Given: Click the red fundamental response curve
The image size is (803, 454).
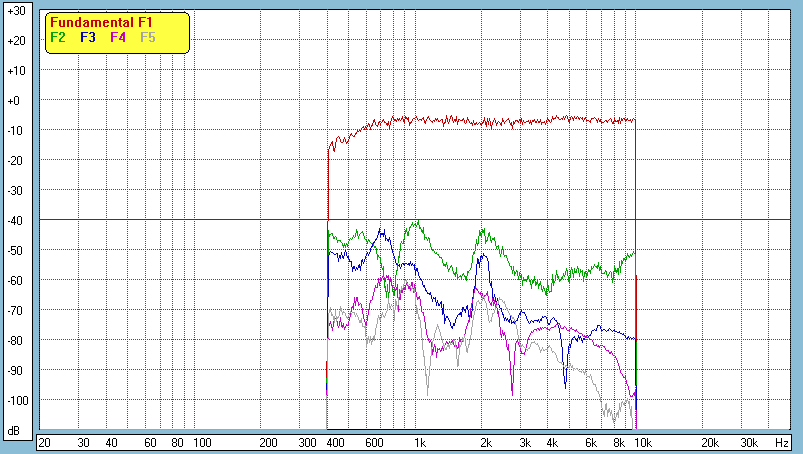Looking at the screenshot, I should point(500,121).
